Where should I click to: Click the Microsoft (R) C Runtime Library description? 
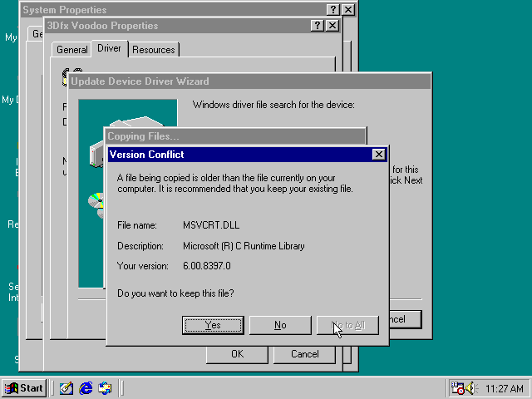pos(244,246)
